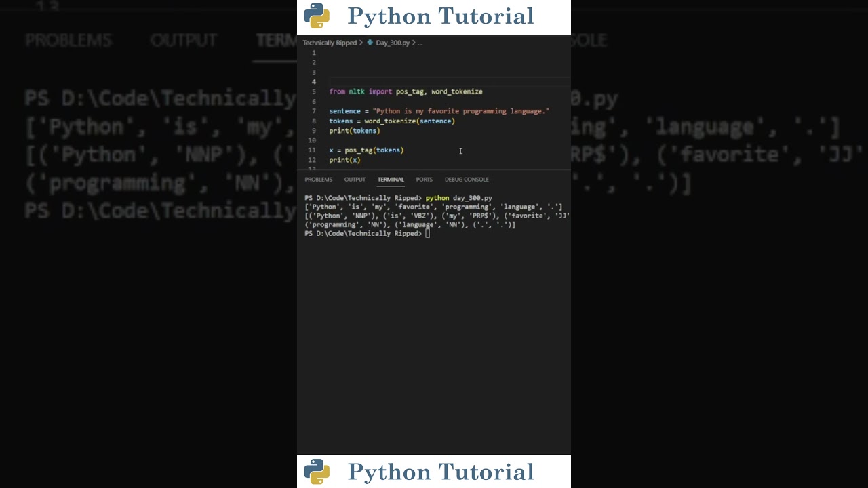Place cursor in sentence string assignment
This screenshot has width=868, height=488.
[x=439, y=111]
